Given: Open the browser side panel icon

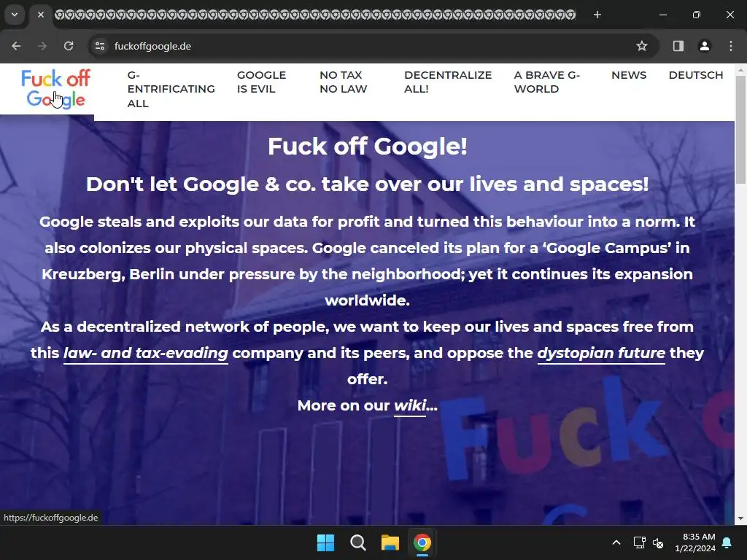Looking at the screenshot, I should pos(678,46).
